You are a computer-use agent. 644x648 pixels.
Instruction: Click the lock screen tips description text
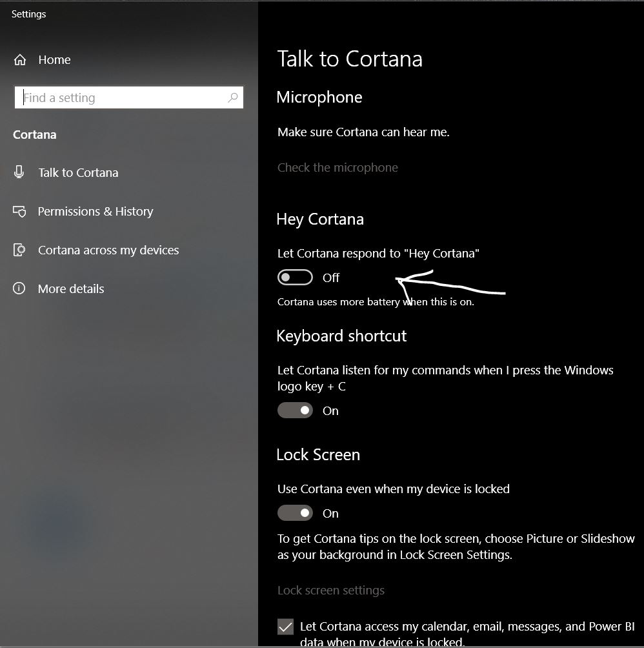click(x=456, y=546)
